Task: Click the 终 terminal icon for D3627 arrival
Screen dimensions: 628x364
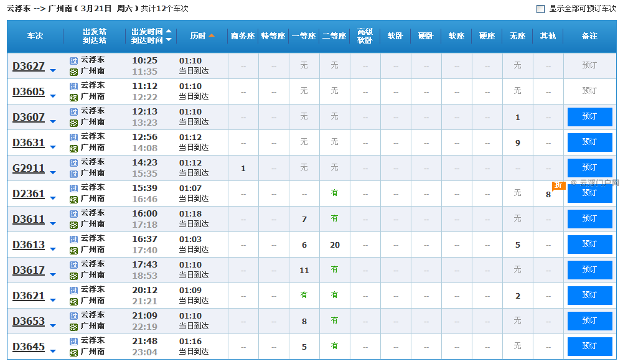Action: [73, 72]
